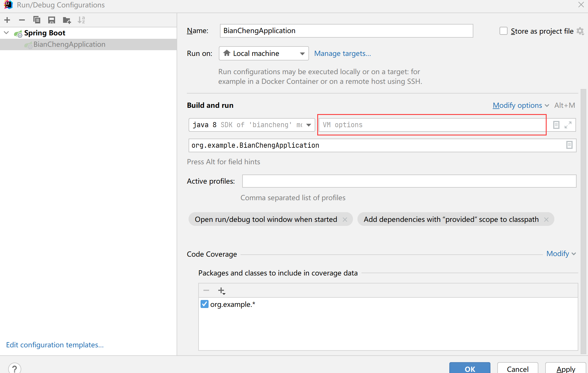Expand the VM options field editor
This screenshot has width=588, height=373.
pyautogui.click(x=568, y=125)
